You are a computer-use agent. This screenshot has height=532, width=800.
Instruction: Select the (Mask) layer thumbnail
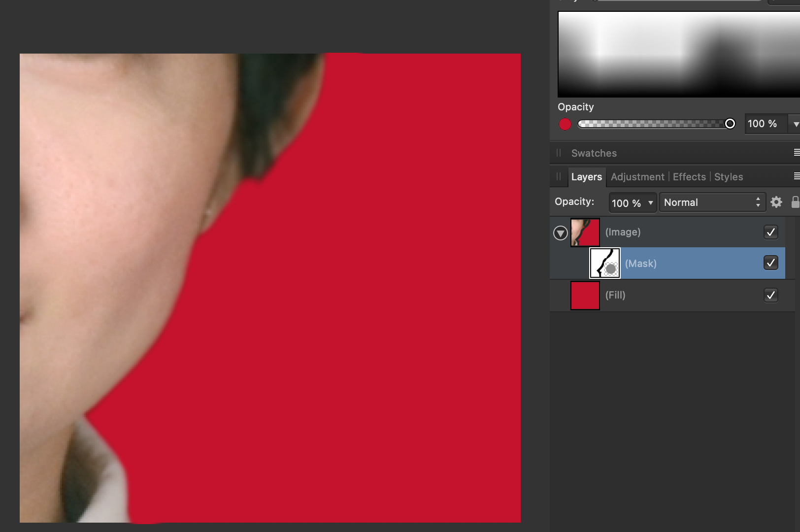[x=605, y=263]
